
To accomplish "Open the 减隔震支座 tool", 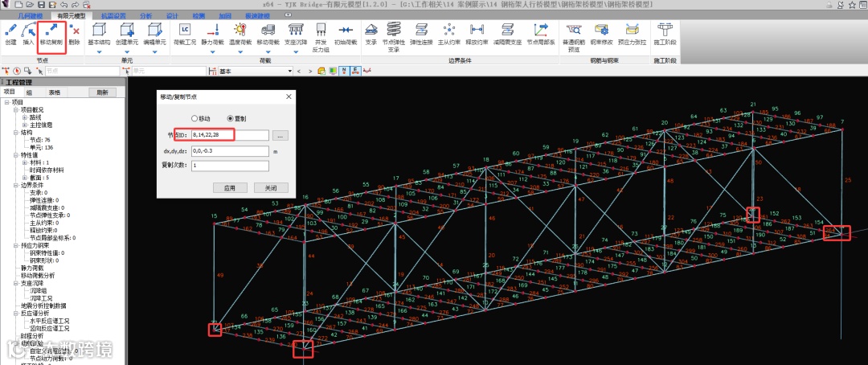I will [x=507, y=33].
